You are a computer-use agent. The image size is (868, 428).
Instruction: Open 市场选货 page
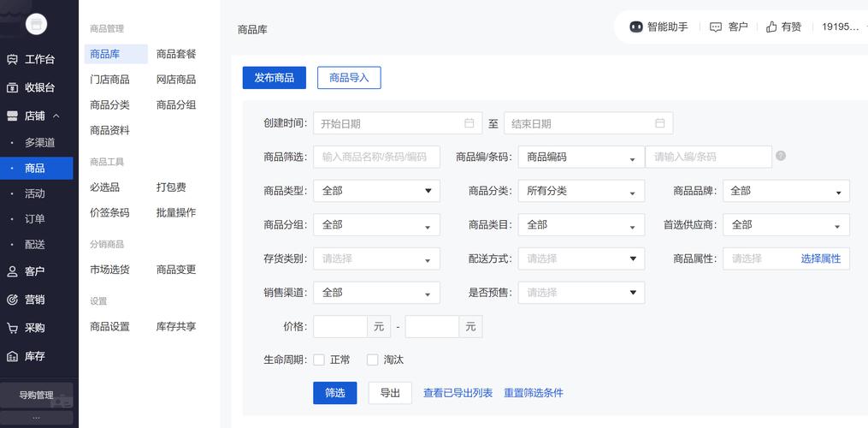109,270
